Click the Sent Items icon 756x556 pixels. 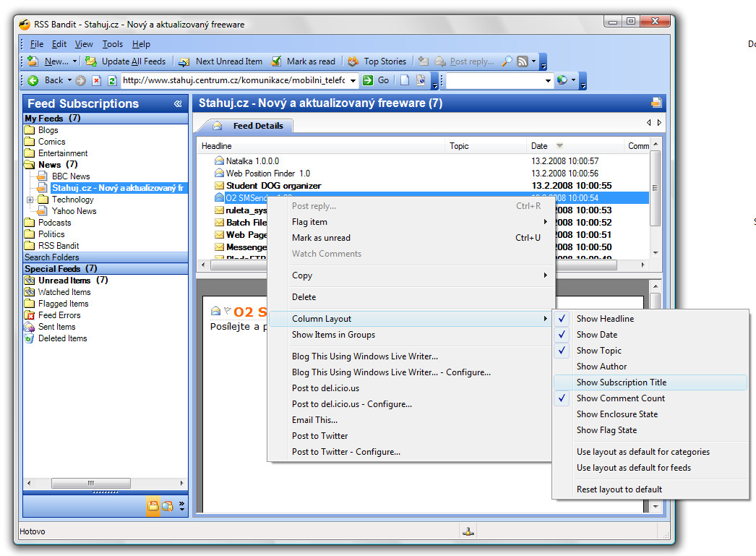(30, 327)
